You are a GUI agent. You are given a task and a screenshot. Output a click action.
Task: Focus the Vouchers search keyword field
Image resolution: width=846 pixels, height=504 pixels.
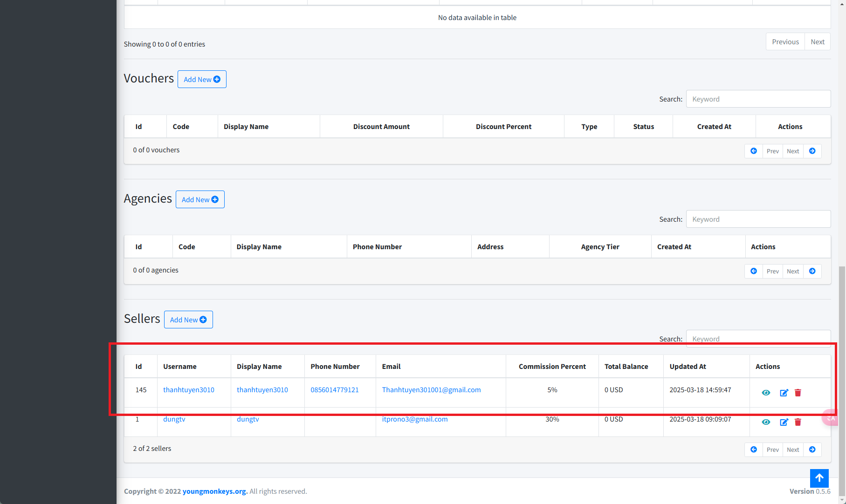coord(758,99)
